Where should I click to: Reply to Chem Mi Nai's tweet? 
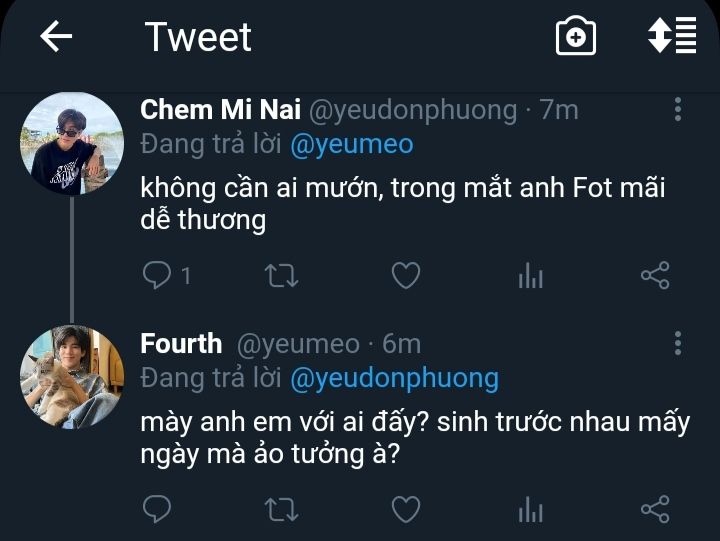(x=158, y=275)
